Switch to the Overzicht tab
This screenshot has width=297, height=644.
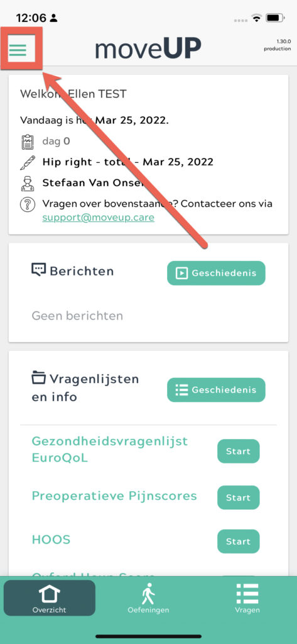(x=50, y=598)
